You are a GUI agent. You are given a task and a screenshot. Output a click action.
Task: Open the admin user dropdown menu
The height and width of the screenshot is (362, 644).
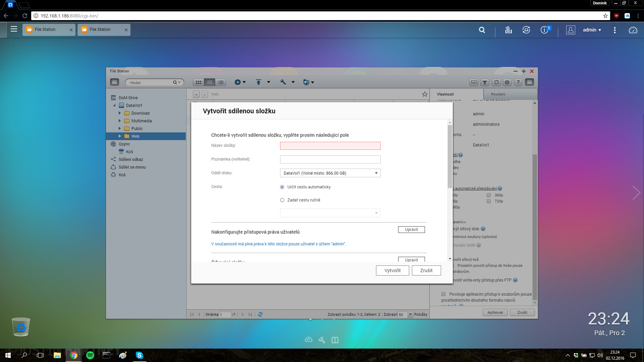(592, 30)
